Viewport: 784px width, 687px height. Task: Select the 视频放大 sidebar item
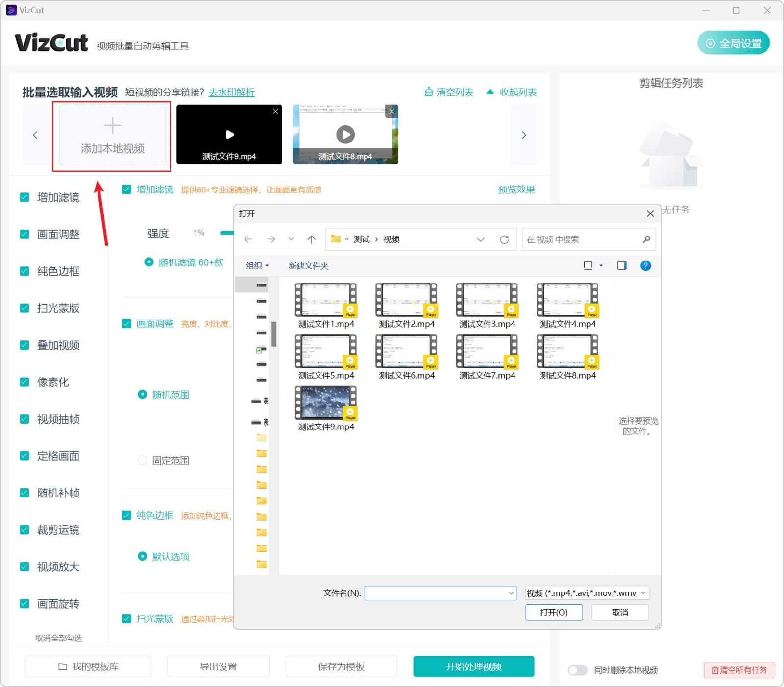(x=58, y=567)
